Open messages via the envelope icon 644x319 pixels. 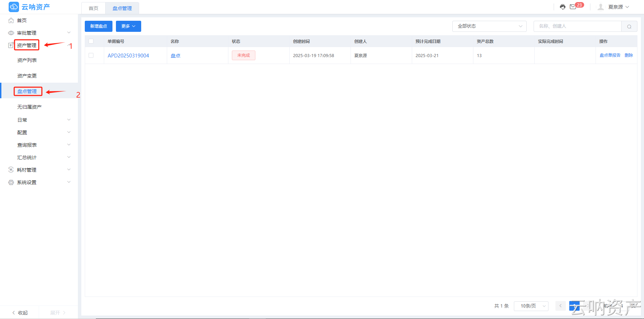(573, 7)
